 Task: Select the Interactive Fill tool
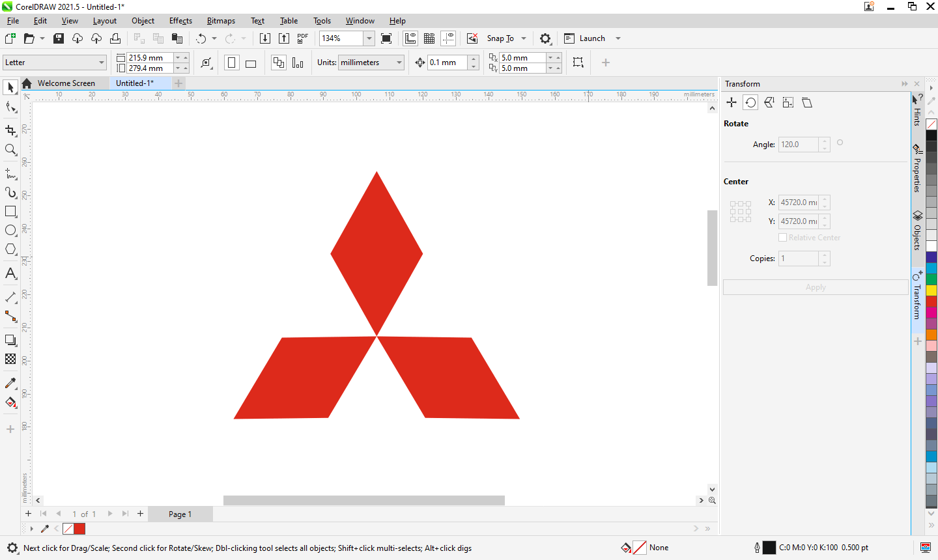point(10,402)
